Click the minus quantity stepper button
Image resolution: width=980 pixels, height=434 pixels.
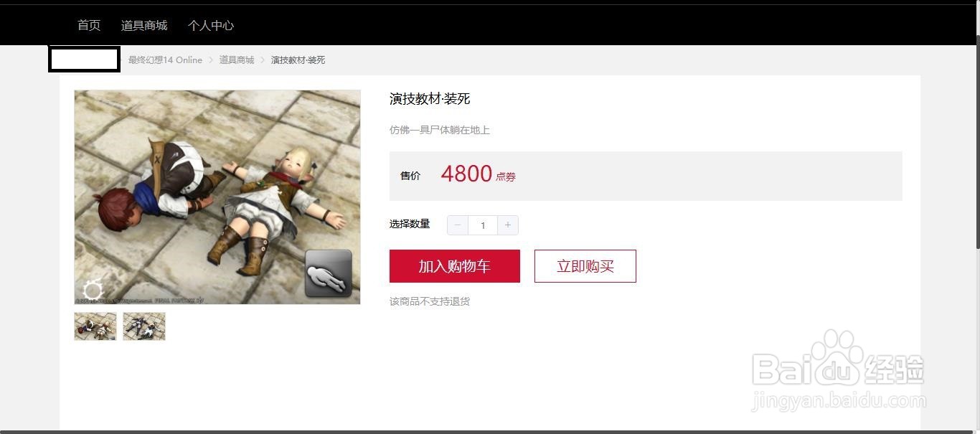click(458, 225)
